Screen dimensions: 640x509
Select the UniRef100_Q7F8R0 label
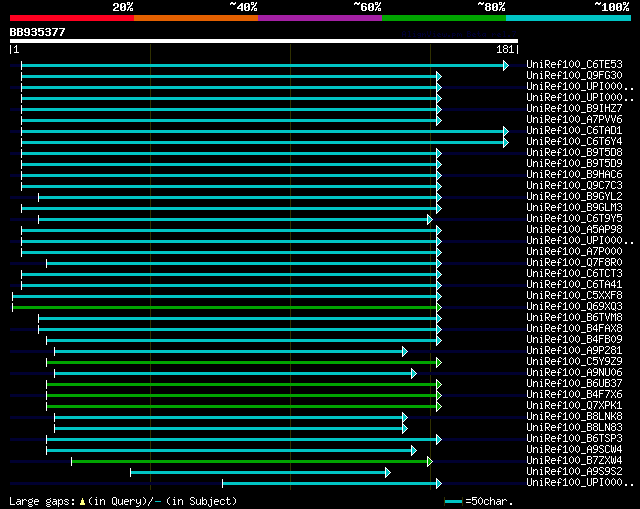(x=574, y=263)
